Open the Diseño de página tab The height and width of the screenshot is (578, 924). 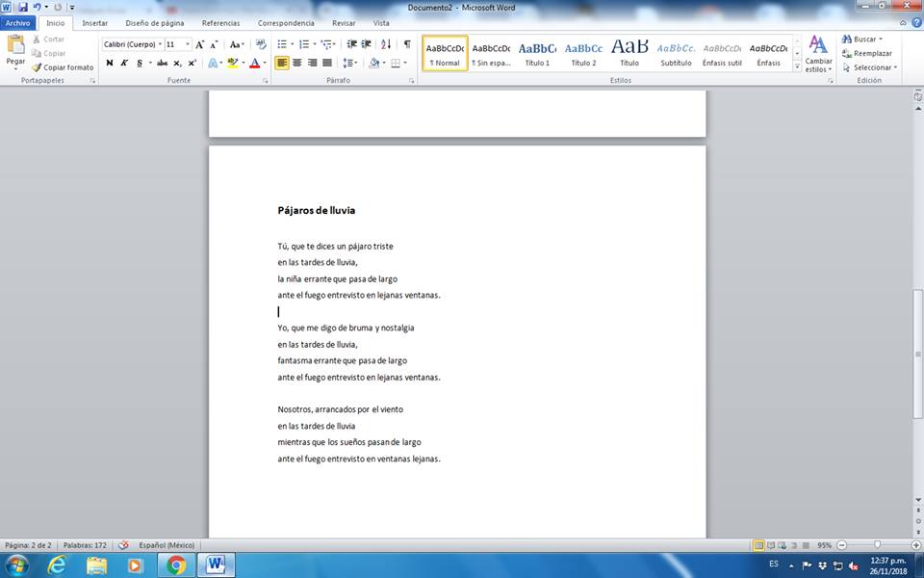(x=154, y=22)
